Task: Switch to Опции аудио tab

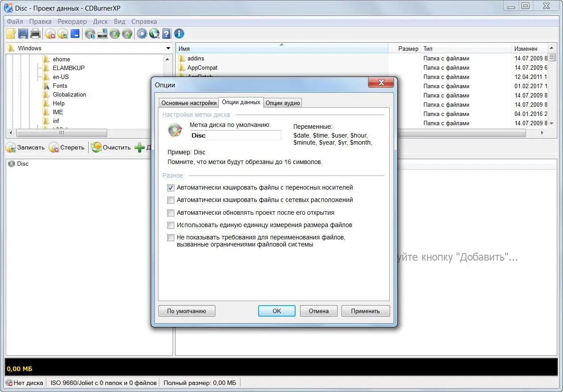Action: 283,103
